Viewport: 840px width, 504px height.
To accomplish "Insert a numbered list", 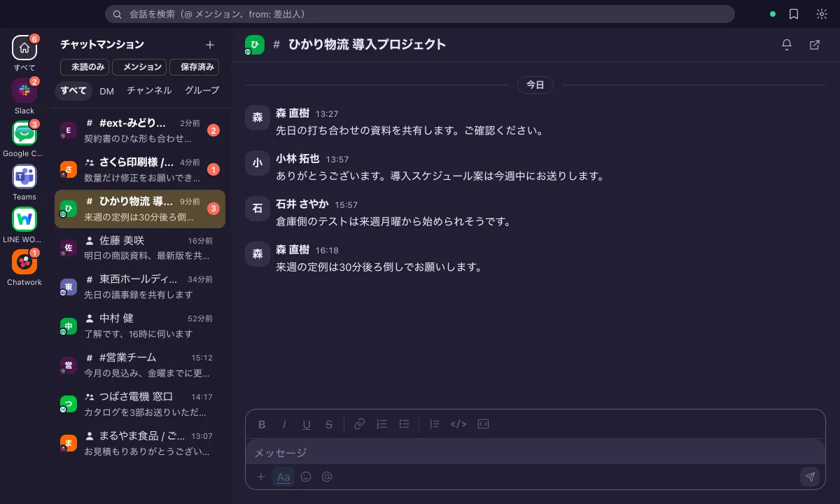I will coord(381,424).
